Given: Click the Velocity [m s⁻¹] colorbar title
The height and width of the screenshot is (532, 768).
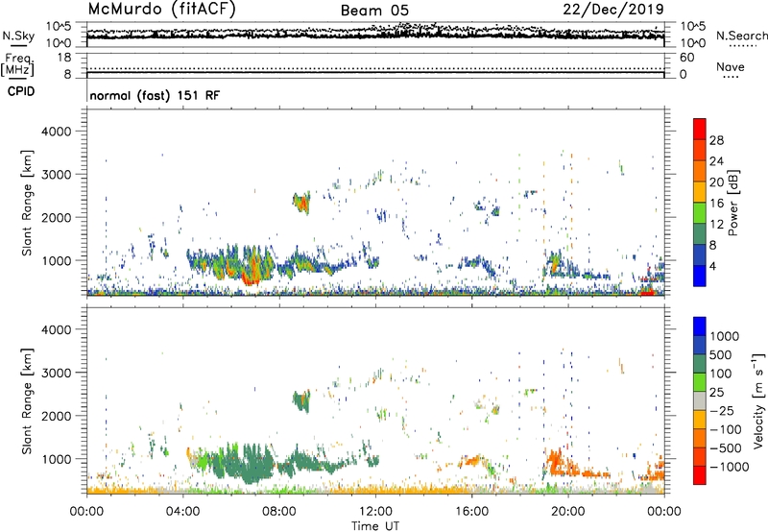Looking at the screenshot, I should coord(758,401).
